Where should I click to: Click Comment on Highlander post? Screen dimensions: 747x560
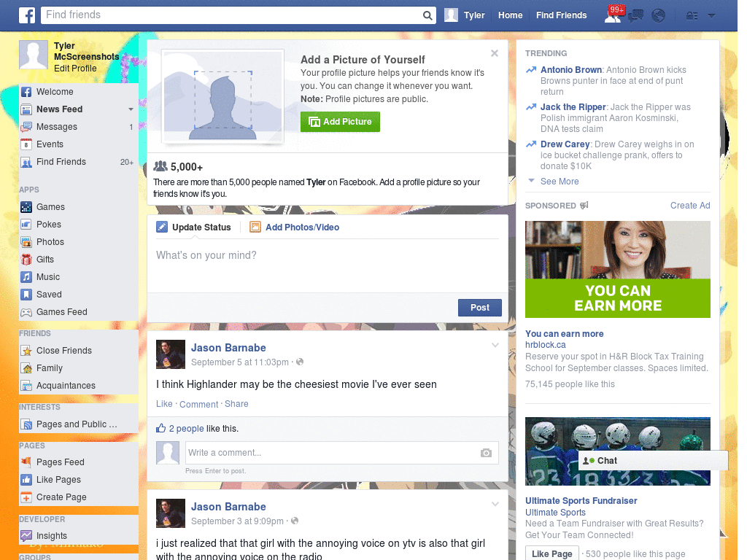198,404
